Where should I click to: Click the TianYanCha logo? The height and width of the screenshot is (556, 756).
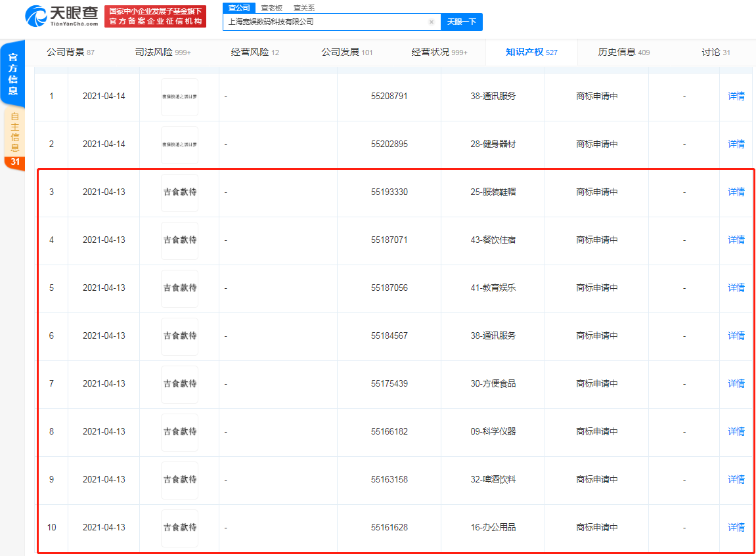pos(62,16)
